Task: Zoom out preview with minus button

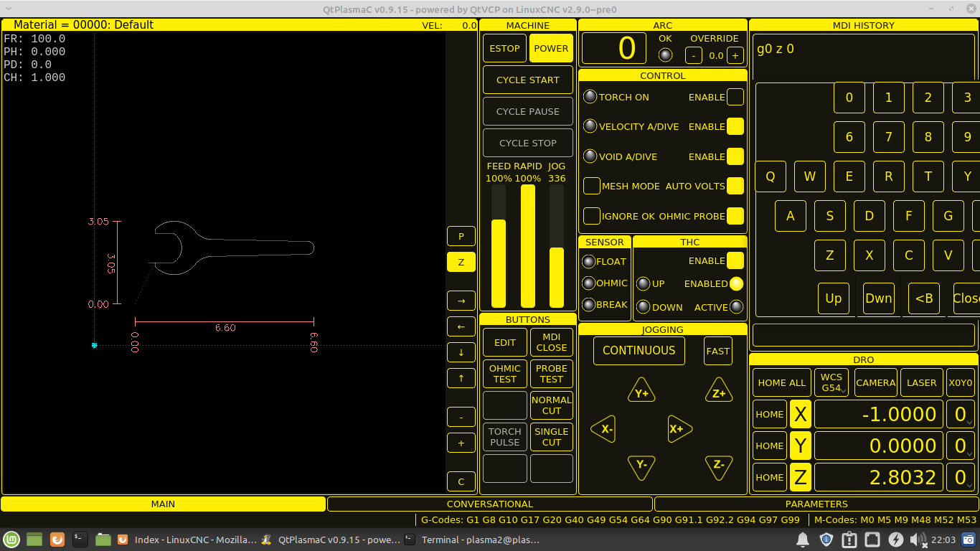Action: point(461,417)
